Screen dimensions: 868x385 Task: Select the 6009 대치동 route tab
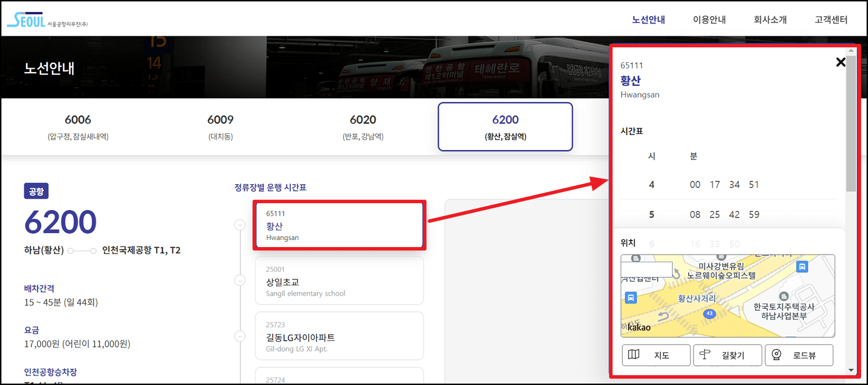click(220, 126)
